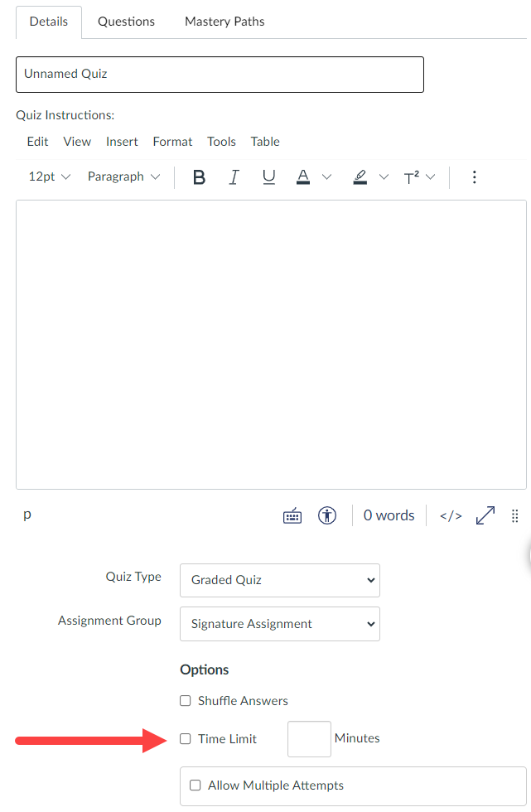
Task: Apply superscript formatting button
Action: [412, 177]
